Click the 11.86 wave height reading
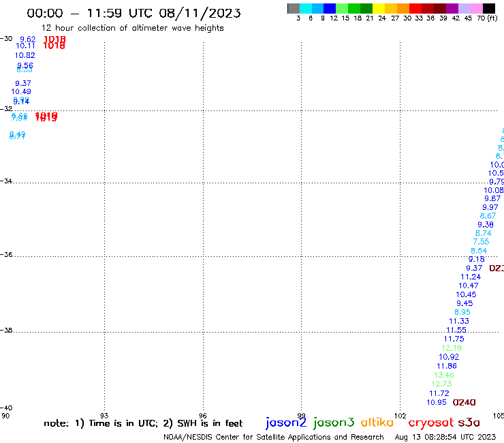Screen dimensions: 504x443 (447, 366)
